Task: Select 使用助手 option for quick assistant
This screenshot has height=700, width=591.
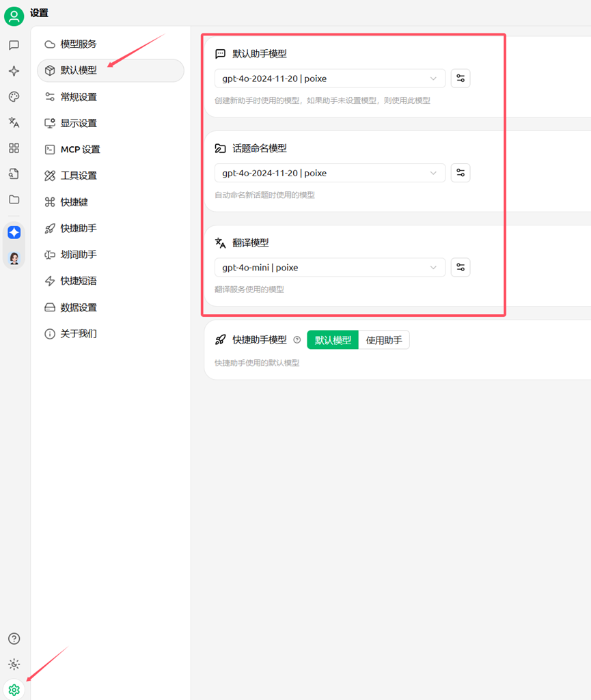Action: coord(384,340)
